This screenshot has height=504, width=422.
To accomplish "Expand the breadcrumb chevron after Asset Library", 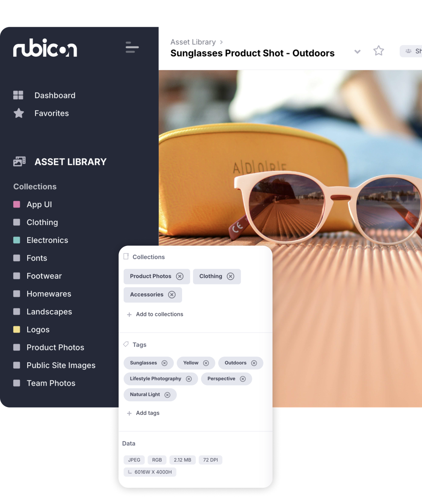I will (222, 42).
